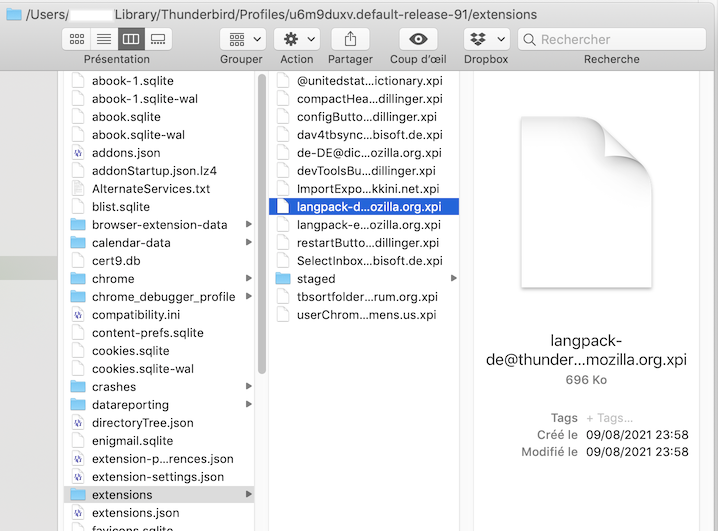The width and height of the screenshot is (718, 531).
Task: Open the Grouper dropdown
Action: point(242,39)
